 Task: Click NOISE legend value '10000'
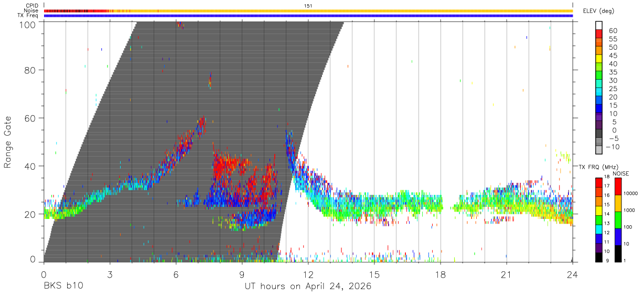click(631, 193)
